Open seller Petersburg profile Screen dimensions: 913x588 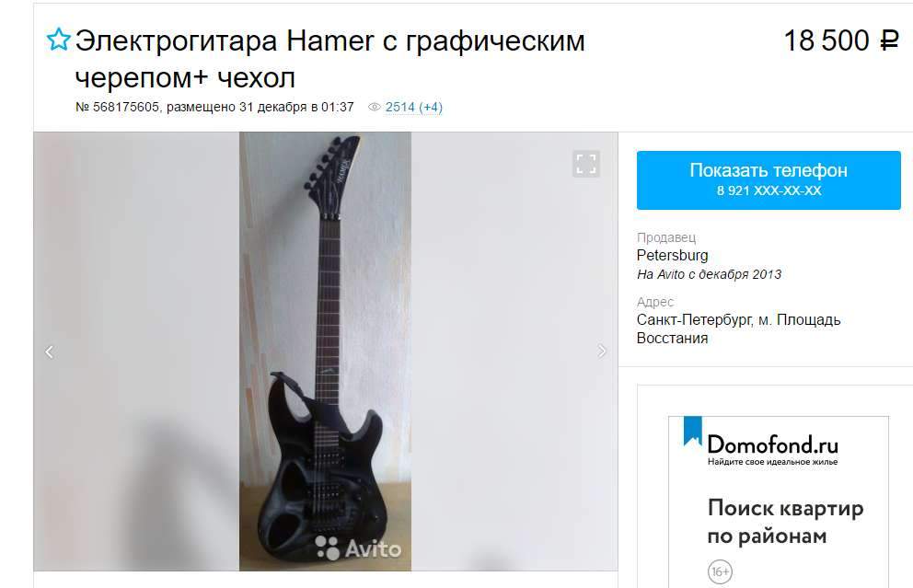point(672,256)
